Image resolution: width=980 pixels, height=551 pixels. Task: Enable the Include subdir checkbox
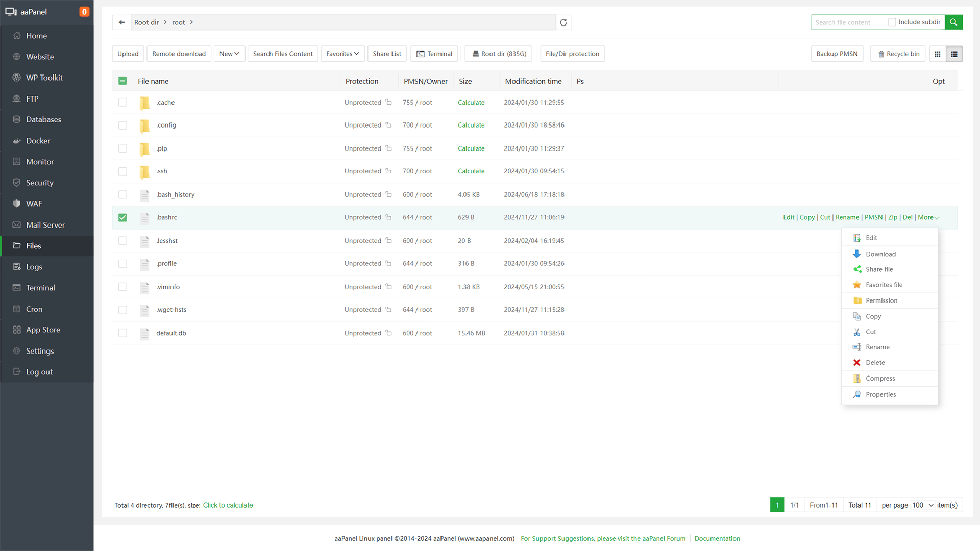point(892,22)
